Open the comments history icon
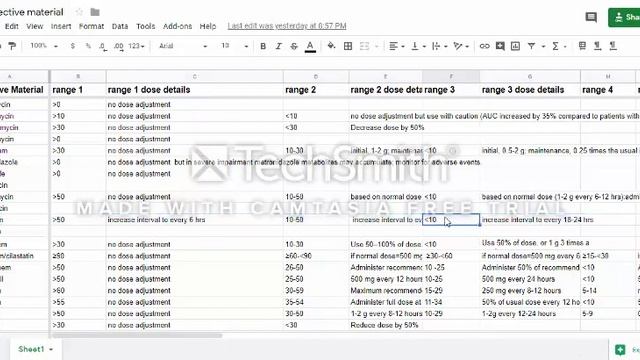 [x=591, y=17]
